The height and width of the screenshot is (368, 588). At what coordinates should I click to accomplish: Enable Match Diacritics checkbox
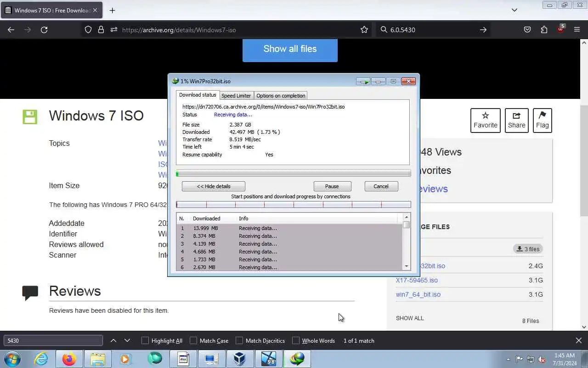point(239,341)
